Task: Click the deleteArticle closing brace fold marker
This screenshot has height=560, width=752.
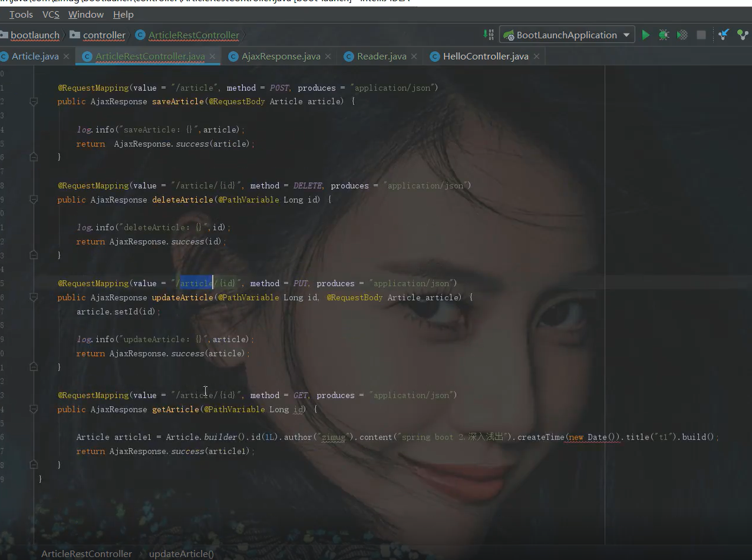Action: click(x=34, y=254)
